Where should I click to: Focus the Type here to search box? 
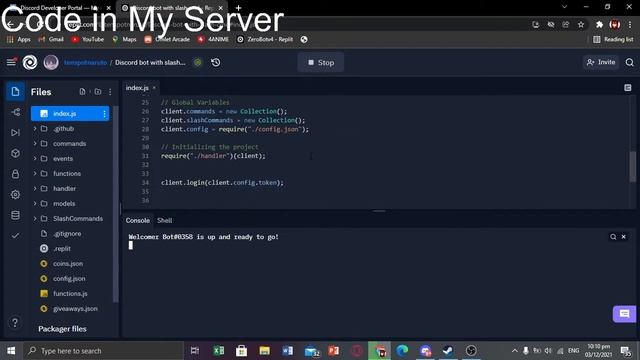103,351
